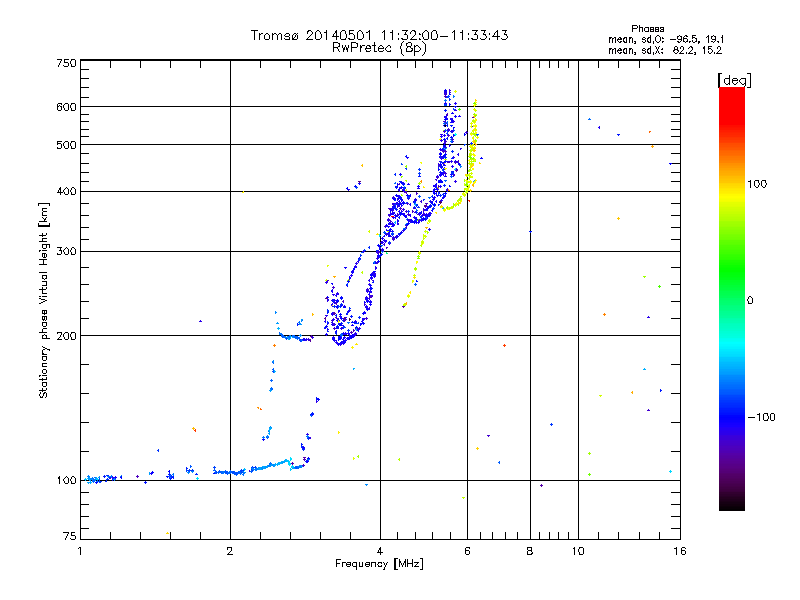The width and height of the screenshot is (800, 600).
Task: Click the yellow-green X-mode trace near 6 MHz
Action: tap(472, 153)
